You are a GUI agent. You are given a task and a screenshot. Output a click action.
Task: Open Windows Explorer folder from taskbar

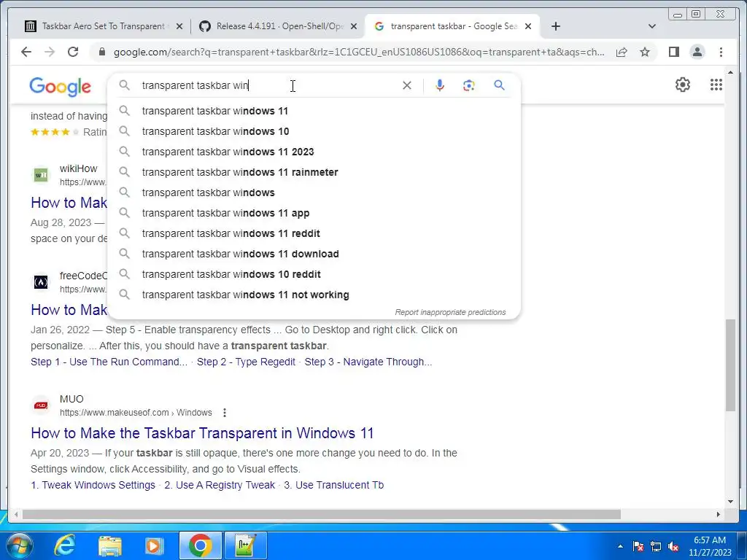tap(110, 545)
